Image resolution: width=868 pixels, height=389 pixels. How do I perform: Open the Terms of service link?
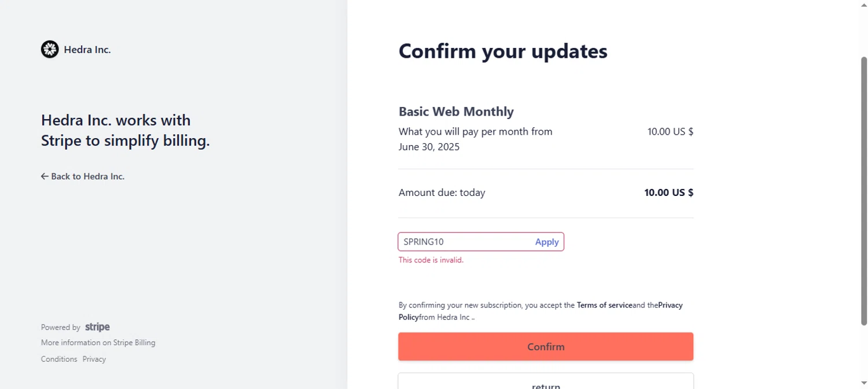(x=604, y=305)
